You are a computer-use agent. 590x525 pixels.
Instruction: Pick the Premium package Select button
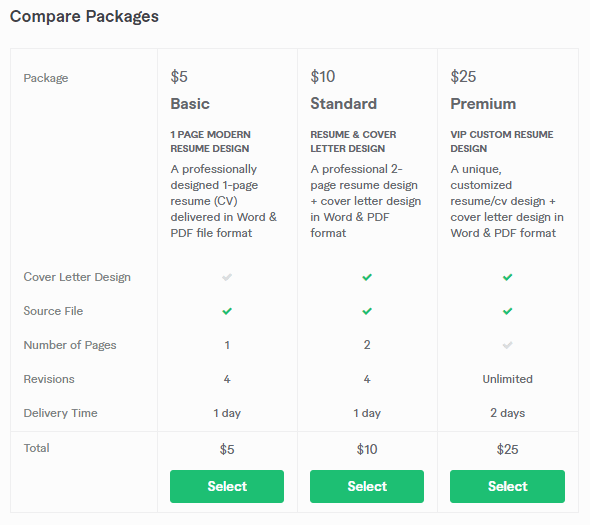click(507, 486)
